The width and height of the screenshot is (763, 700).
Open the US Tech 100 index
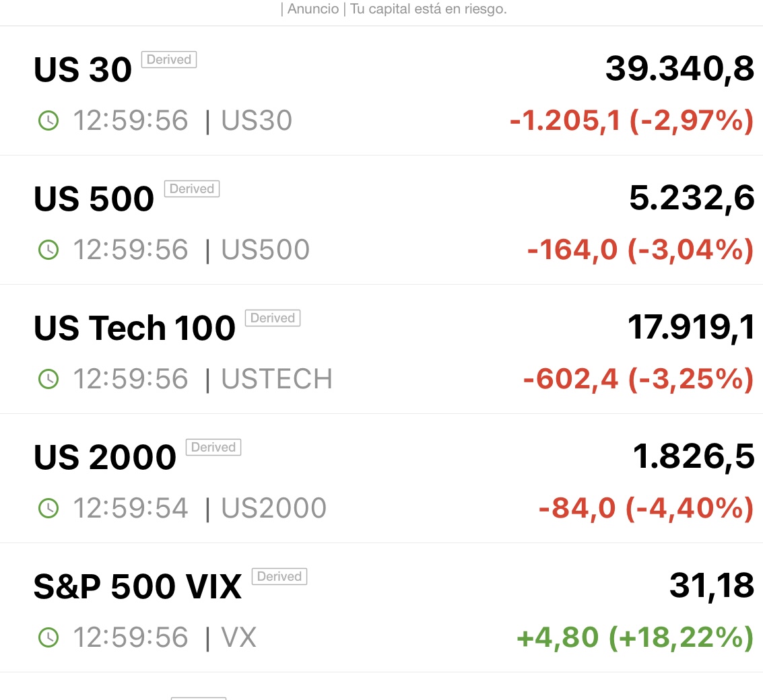point(135,328)
